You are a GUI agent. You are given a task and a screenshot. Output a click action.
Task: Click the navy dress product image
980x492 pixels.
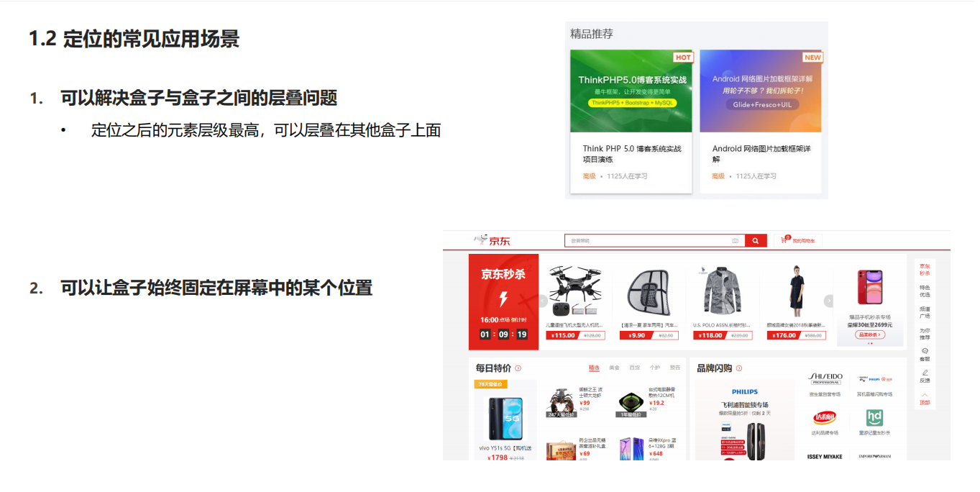796,291
